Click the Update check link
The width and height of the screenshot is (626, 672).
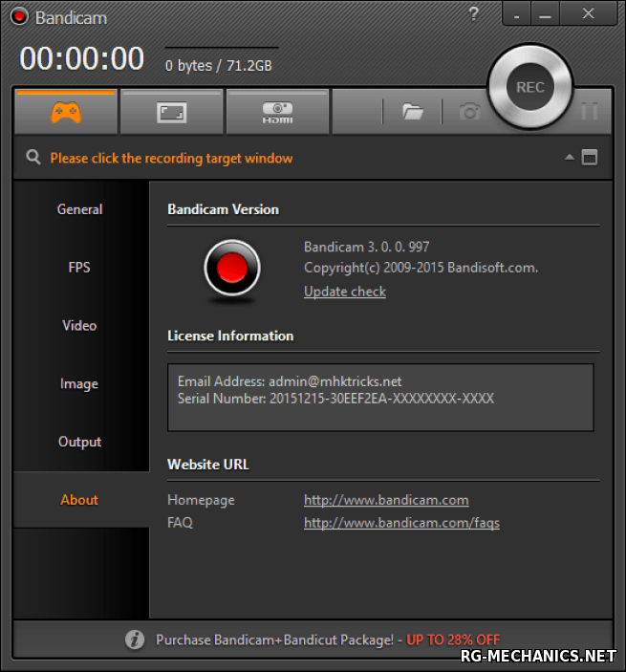tap(345, 292)
